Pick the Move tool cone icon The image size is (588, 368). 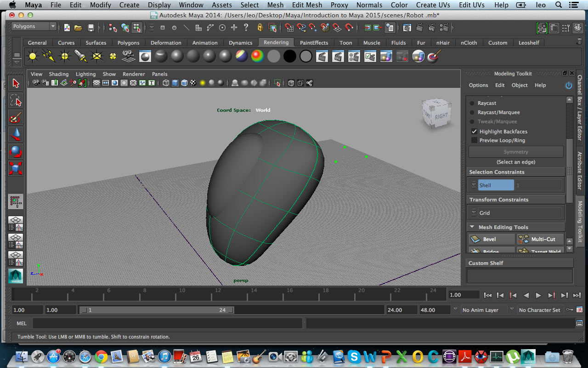pos(16,134)
